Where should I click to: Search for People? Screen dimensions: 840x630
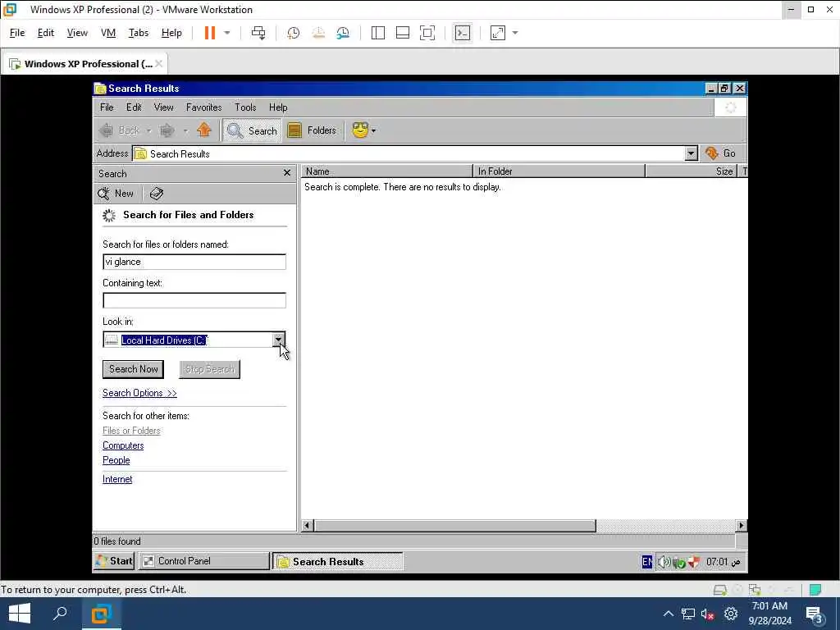click(x=116, y=460)
